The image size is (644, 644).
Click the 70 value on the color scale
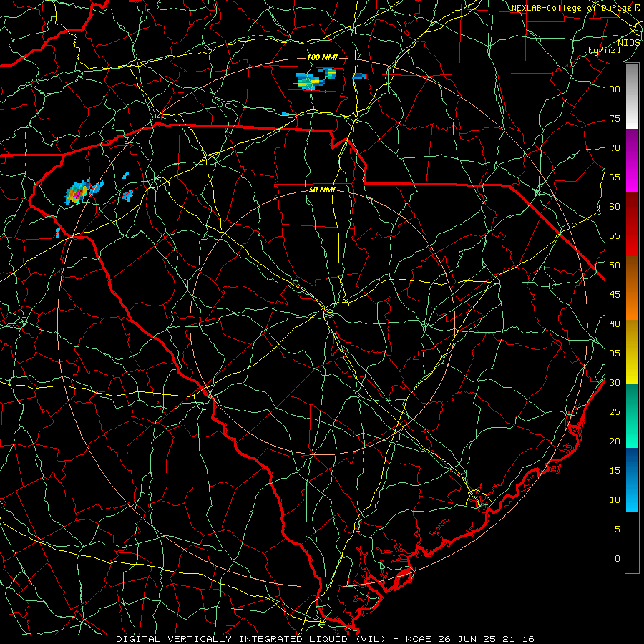coord(615,148)
